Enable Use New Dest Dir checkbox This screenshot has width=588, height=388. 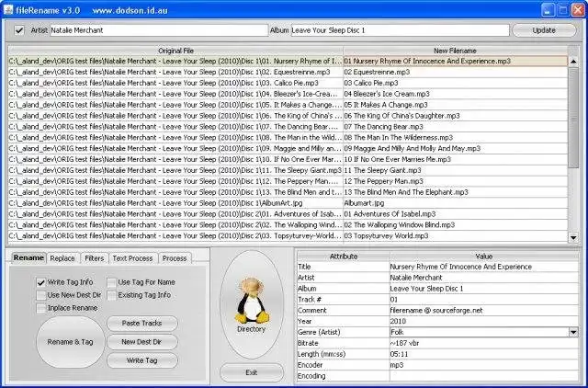pyautogui.click(x=41, y=295)
